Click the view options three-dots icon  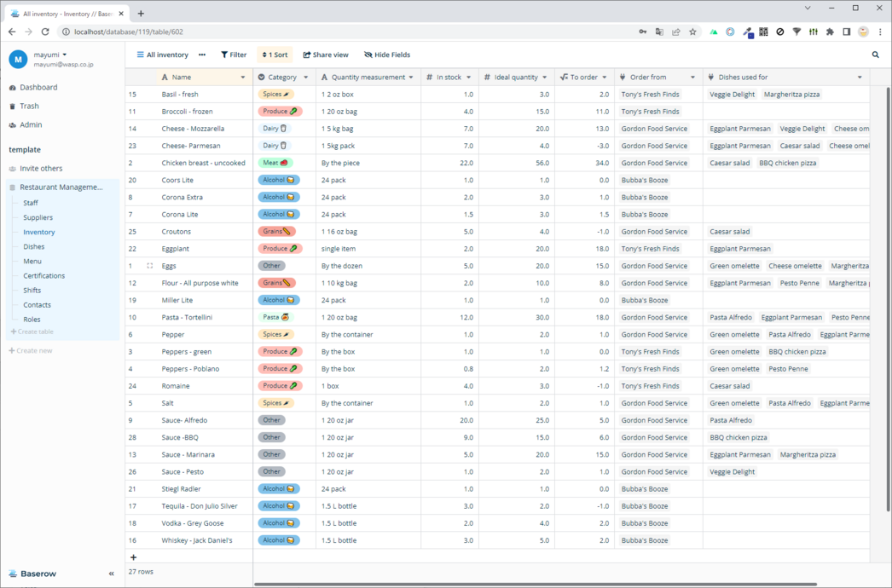202,55
